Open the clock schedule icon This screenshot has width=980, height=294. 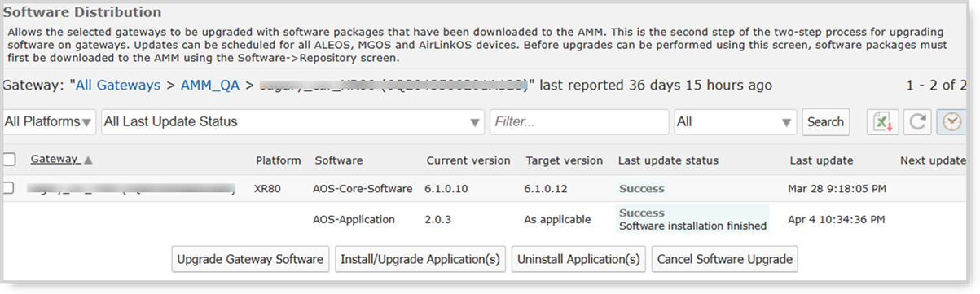coord(951,122)
